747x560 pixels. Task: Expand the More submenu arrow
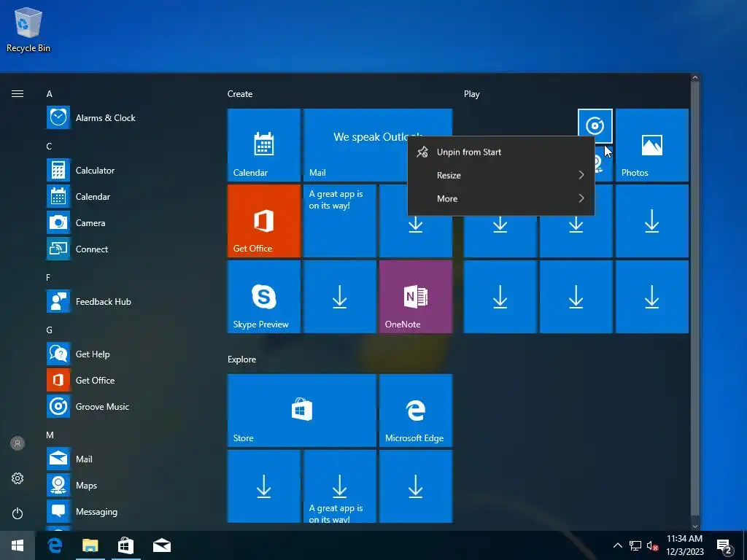581,198
